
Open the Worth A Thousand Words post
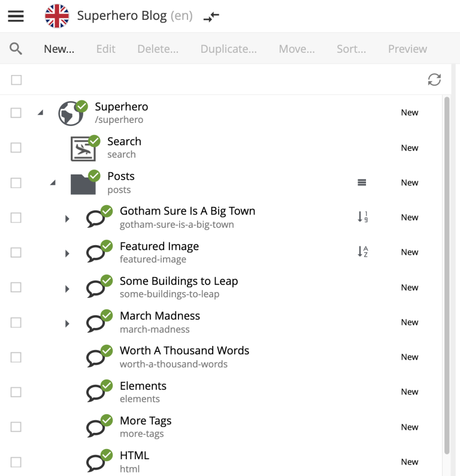(184, 351)
